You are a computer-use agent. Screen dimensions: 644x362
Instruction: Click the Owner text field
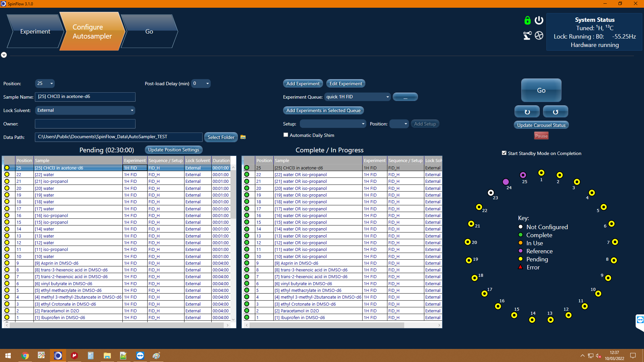point(85,124)
